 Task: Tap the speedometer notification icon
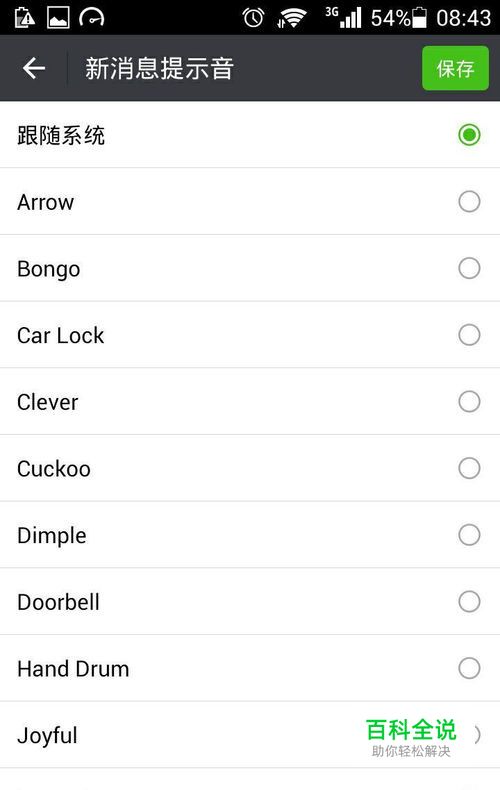click(x=92, y=18)
